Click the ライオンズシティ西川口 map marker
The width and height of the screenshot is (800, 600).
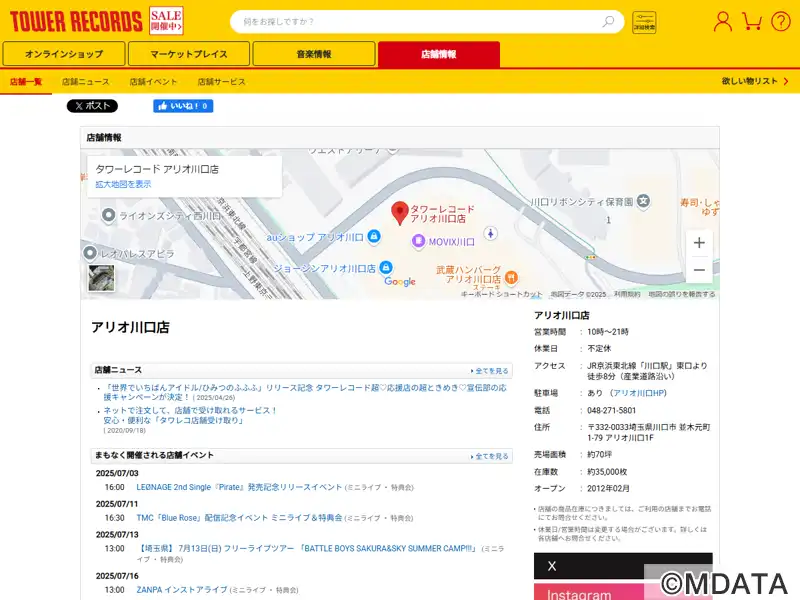coord(108,215)
